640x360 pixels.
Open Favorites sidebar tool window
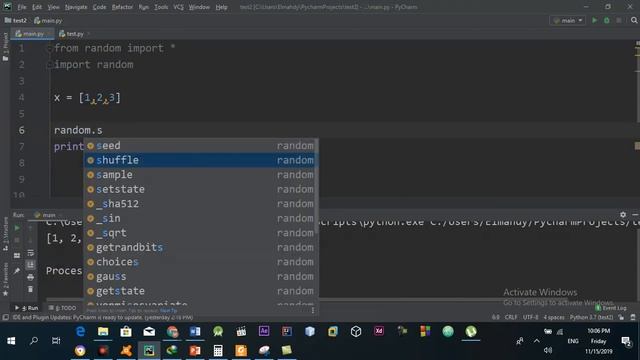(5, 279)
